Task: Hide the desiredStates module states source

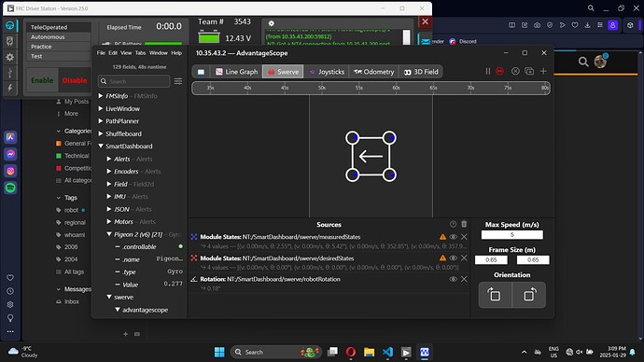Action: (x=453, y=258)
